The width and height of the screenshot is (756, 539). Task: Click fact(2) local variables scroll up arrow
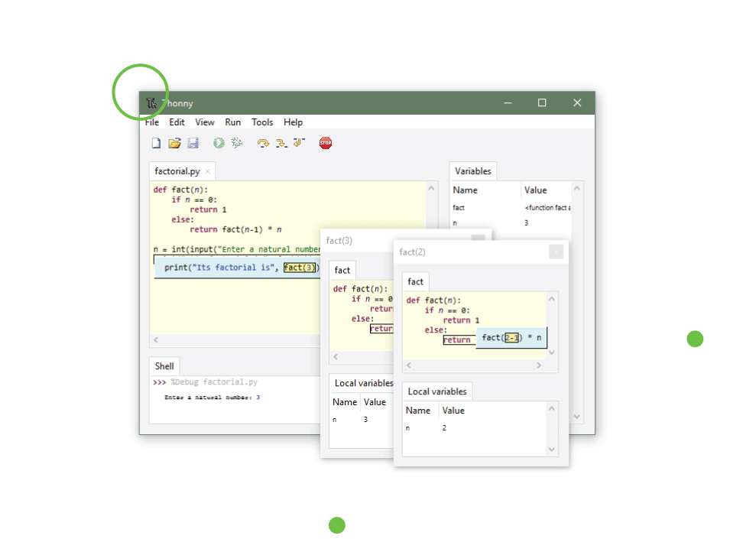552,409
